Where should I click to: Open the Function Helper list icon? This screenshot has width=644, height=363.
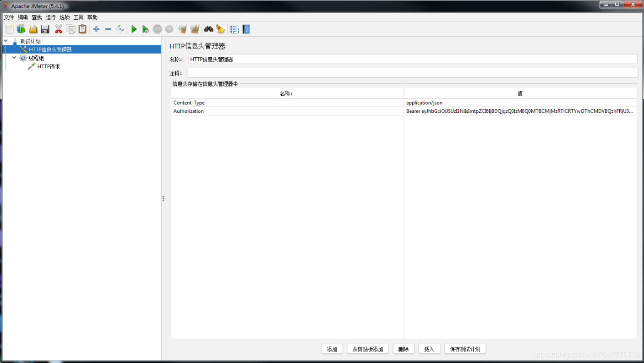coord(234,29)
